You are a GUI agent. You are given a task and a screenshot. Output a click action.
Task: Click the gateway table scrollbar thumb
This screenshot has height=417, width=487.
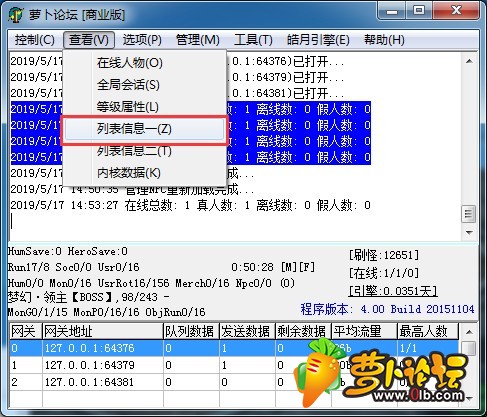(x=469, y=348)
